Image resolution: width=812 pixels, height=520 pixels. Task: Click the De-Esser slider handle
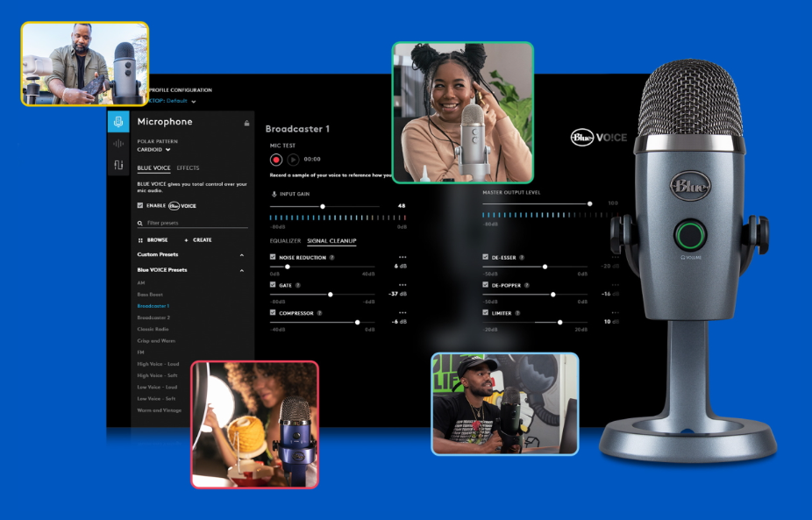click(545, 267)
